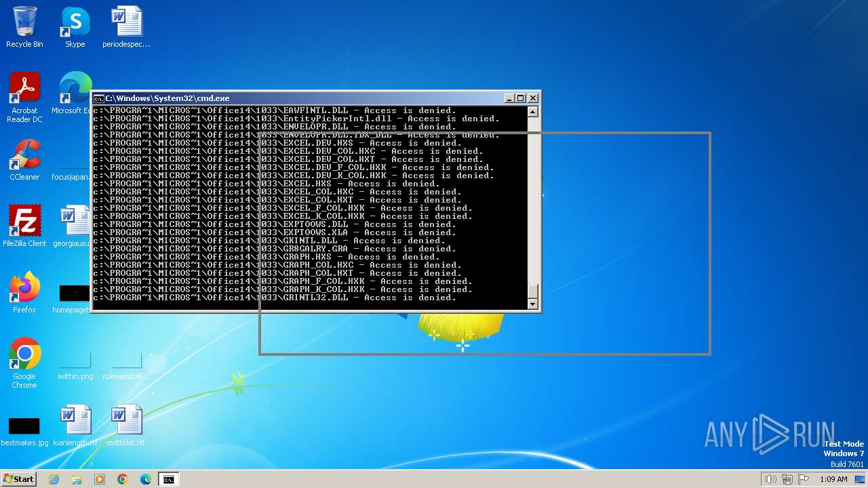
Task: Minimize the cmd.exe window
Action: (509, 98)
